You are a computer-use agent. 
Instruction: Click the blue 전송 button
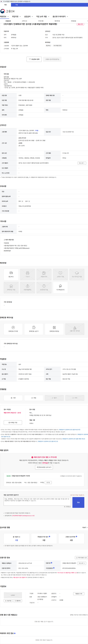(78, 503)
